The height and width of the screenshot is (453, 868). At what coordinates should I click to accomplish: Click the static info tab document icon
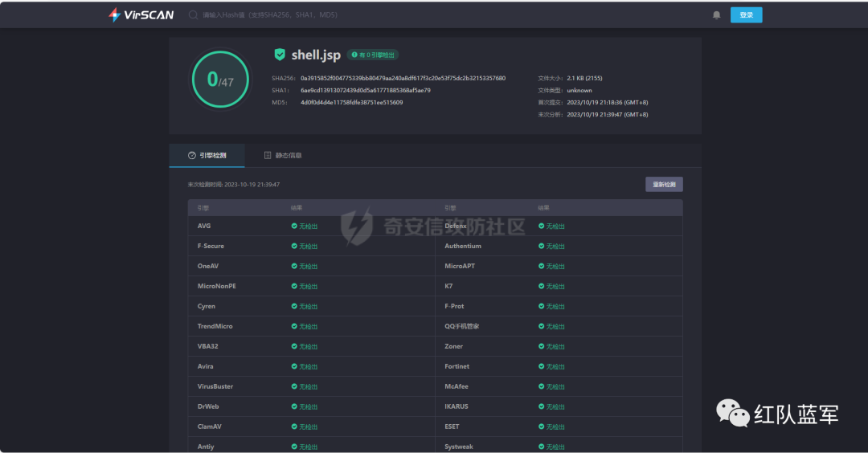click(268, 156)
